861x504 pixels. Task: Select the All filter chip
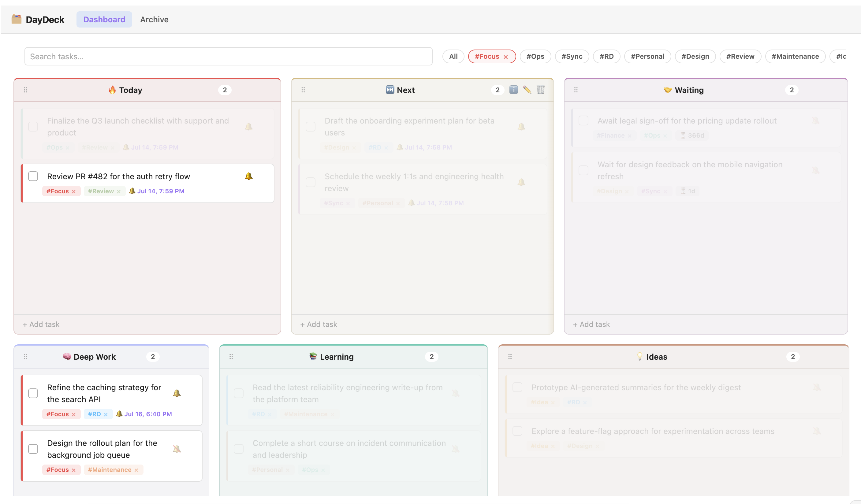click(453, 56)
